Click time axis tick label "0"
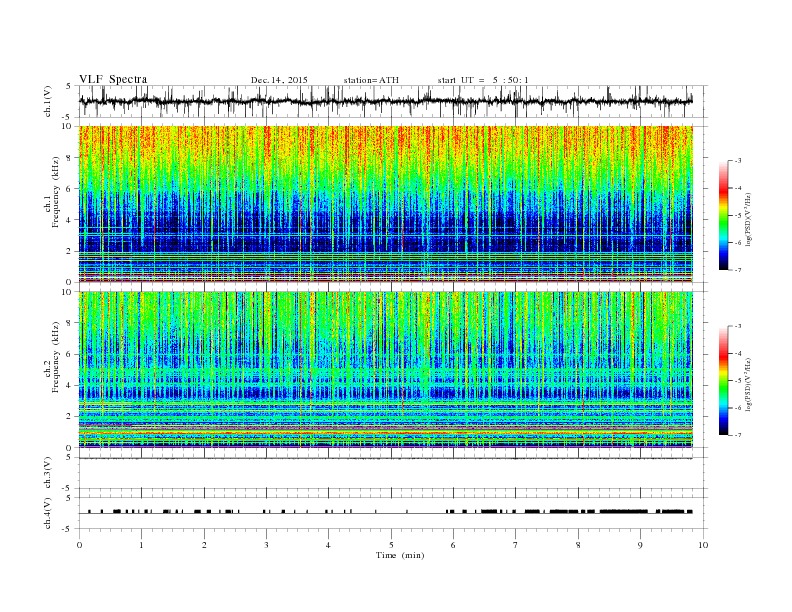The width and height of the screenshot is (792, 612). 79,545
